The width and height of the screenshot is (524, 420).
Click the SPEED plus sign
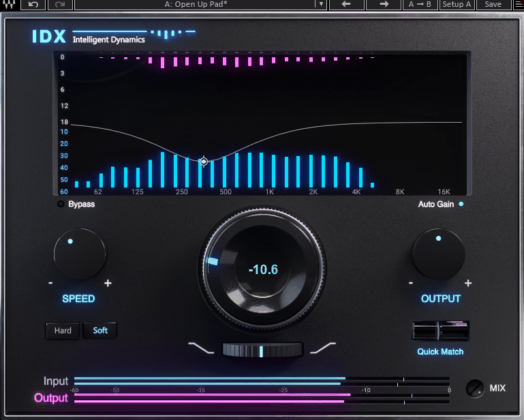108,283
